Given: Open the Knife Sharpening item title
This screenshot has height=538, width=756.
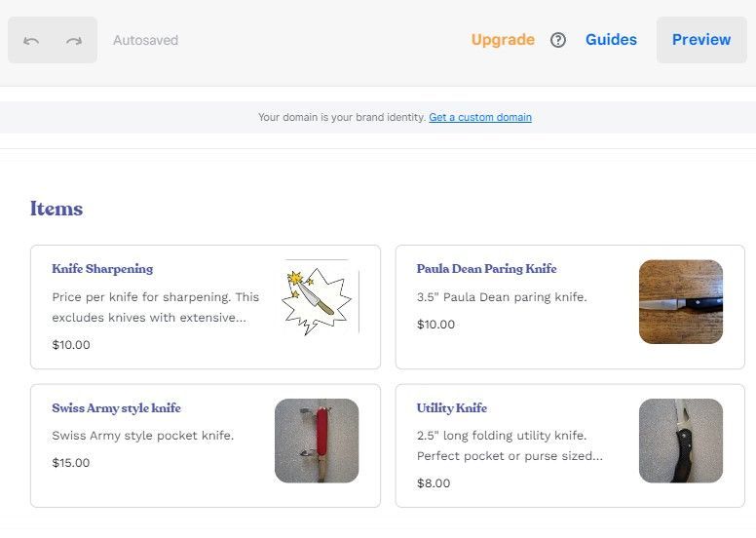Looking at the screenshot, I should tap(102, 269).
